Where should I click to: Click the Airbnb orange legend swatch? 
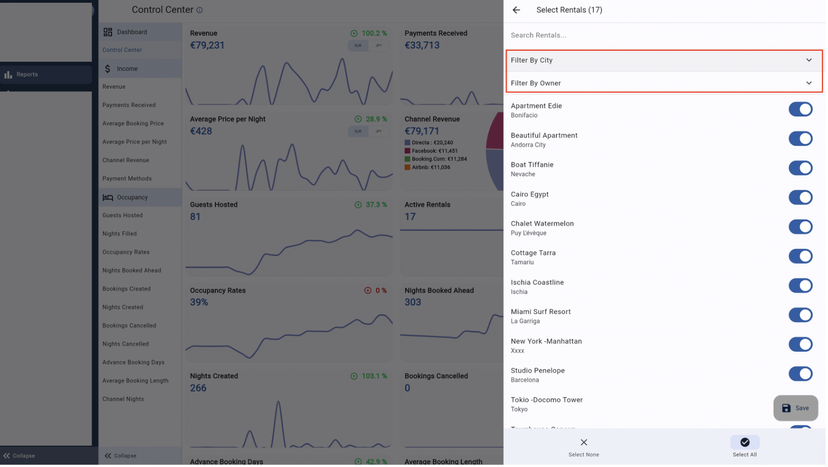(408, 168)
